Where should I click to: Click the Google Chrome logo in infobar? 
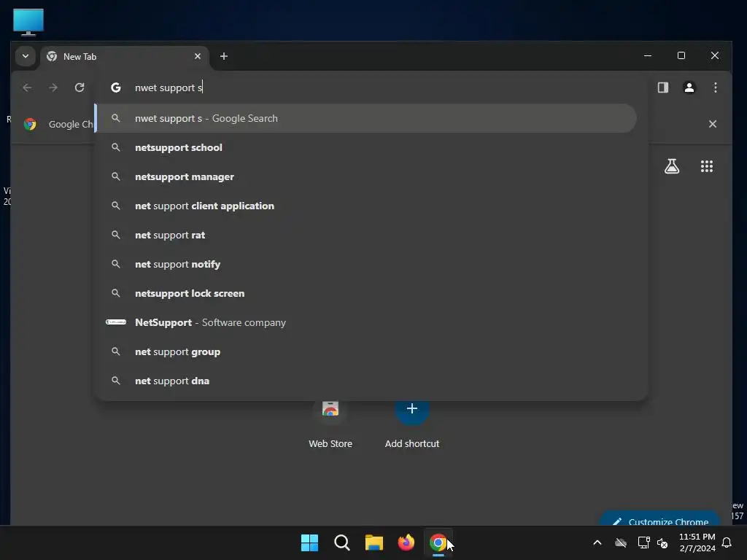coord(30,124)
